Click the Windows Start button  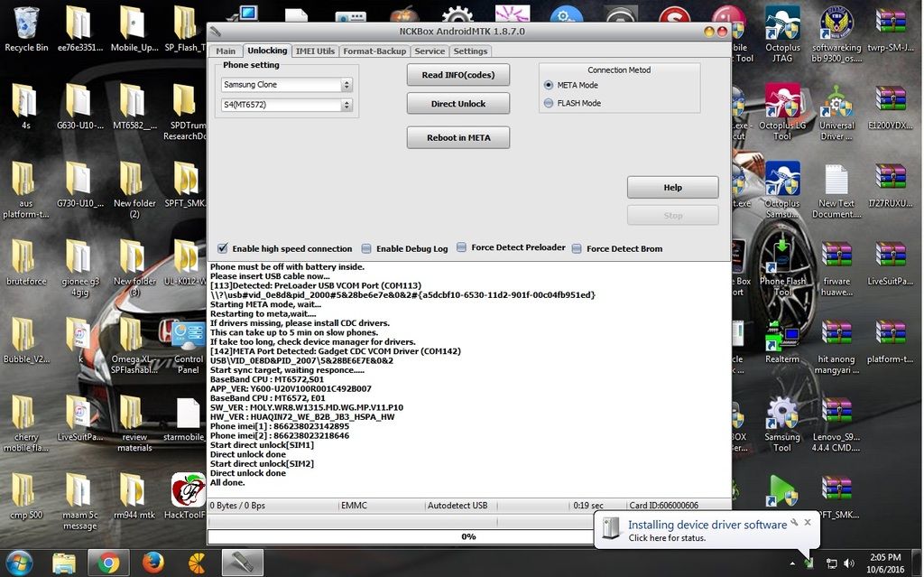point(18,563)
